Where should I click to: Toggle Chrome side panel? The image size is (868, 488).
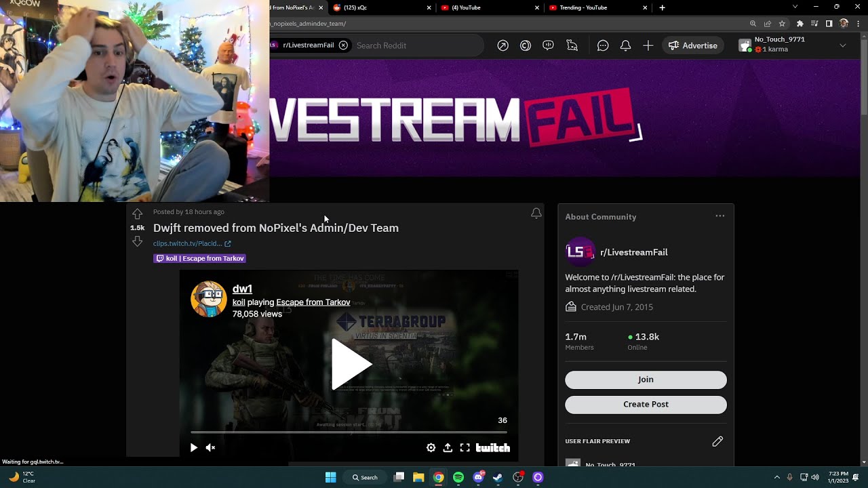click(x=829, y=24)
